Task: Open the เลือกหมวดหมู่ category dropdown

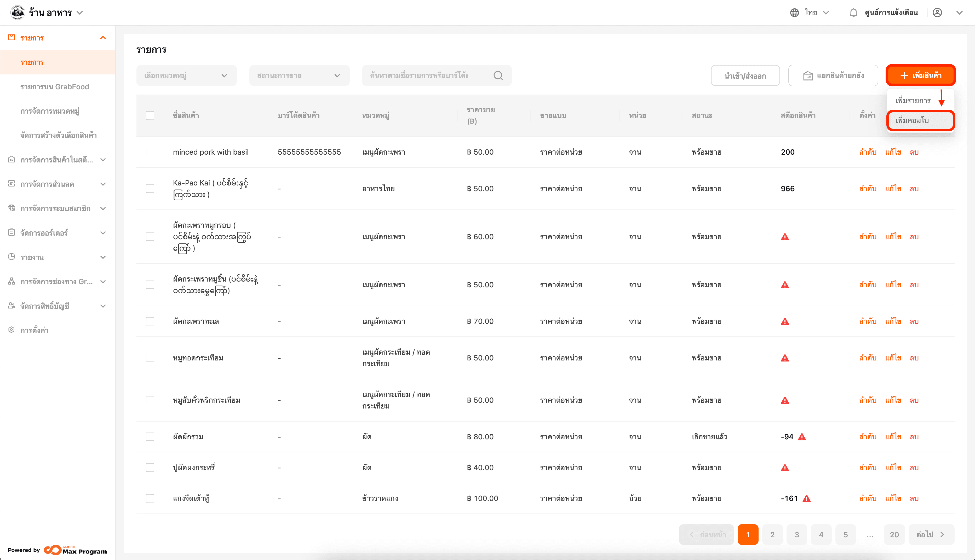Action: point(186,75)
